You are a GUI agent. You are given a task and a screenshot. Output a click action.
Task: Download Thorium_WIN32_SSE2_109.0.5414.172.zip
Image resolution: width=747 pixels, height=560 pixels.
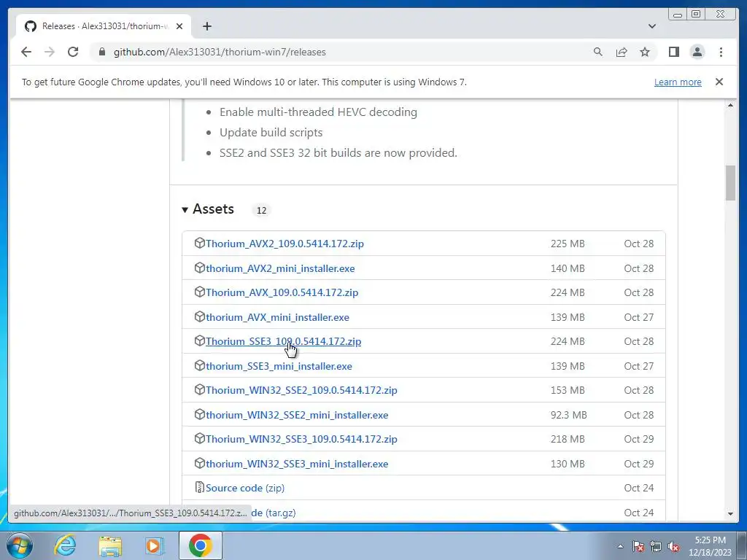[x=301, y=390]
